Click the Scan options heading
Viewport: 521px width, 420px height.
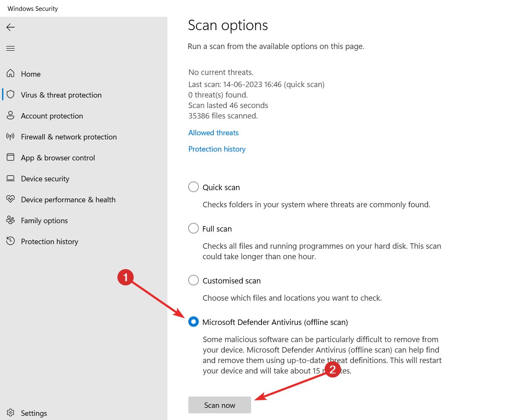[x=228, y=26]
